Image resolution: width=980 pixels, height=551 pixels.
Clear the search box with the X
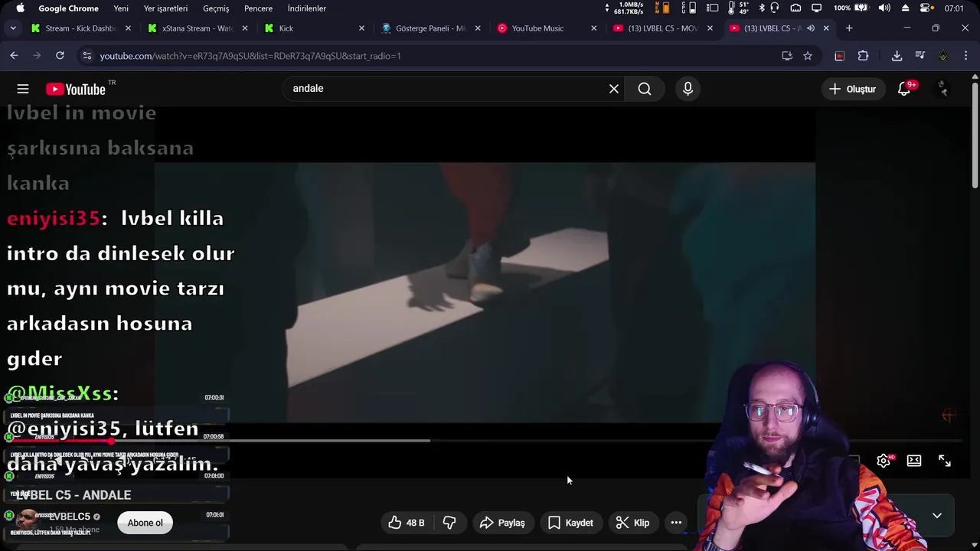pos(614,89)
